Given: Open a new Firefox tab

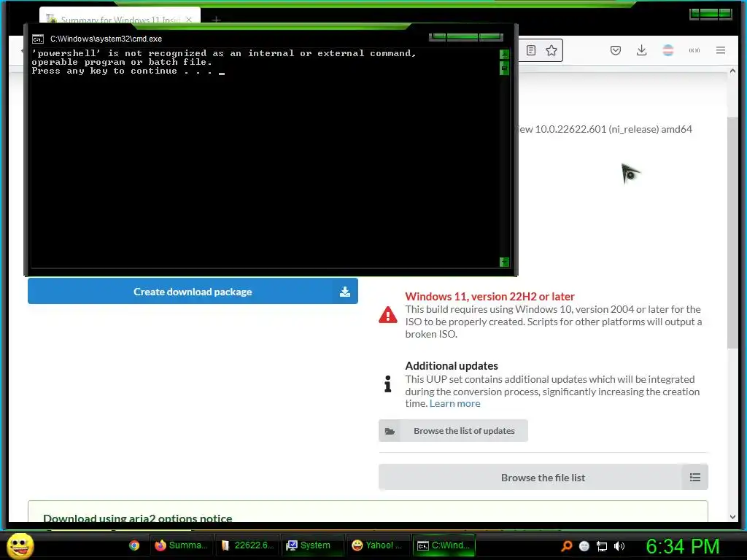Looking at the screenshot, I should (216, 20).
